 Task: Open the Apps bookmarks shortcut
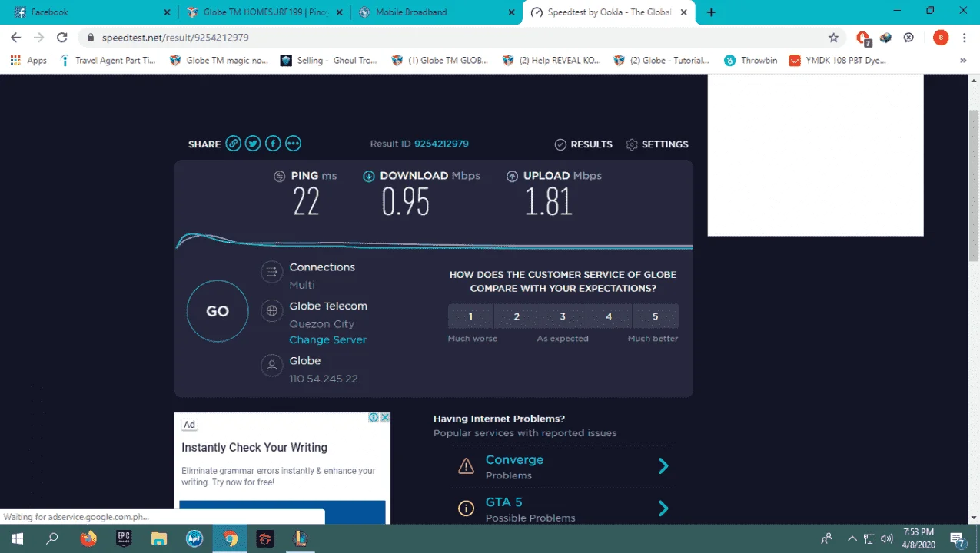(28, 60)
